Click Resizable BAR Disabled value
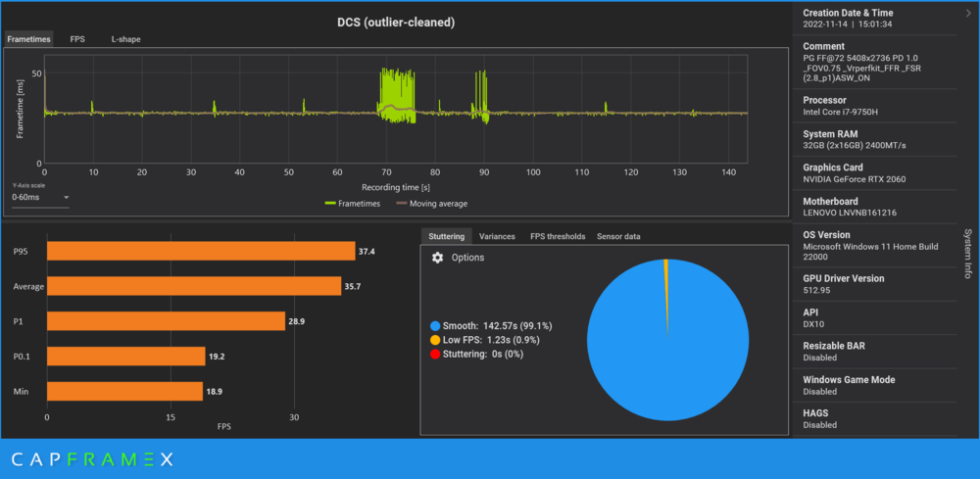This screenshot has width=980, height=479. coord(820,358)
